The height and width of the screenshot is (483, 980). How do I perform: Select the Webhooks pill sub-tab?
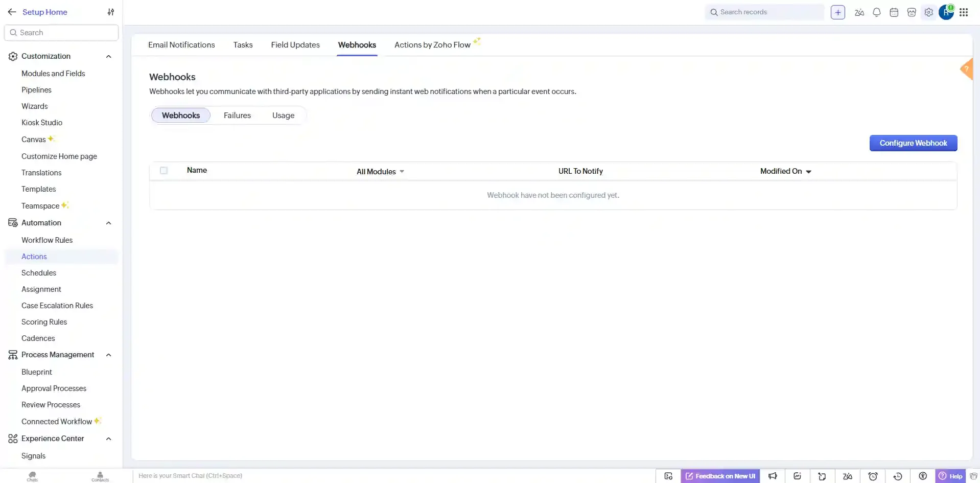click(181, 116)
